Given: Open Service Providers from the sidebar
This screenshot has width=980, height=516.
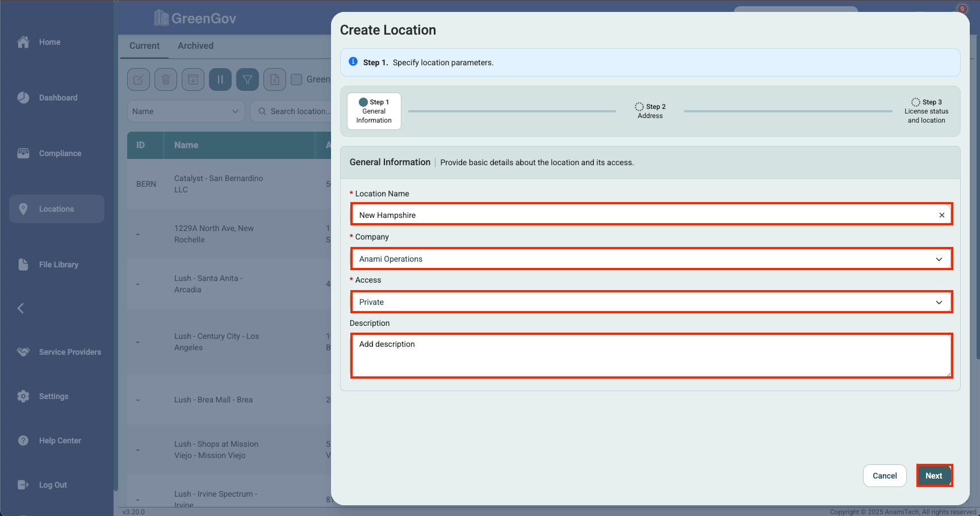Looking at the screenshot, I should pos(69,352).
